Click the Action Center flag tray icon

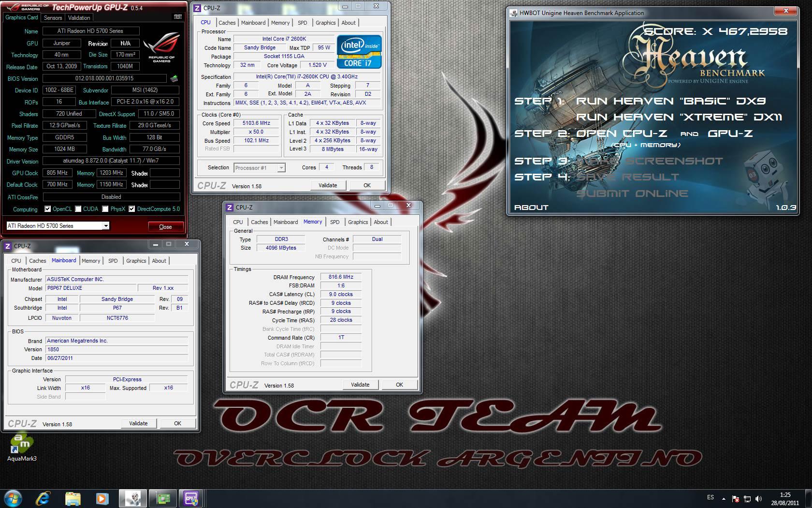point(735,498)
